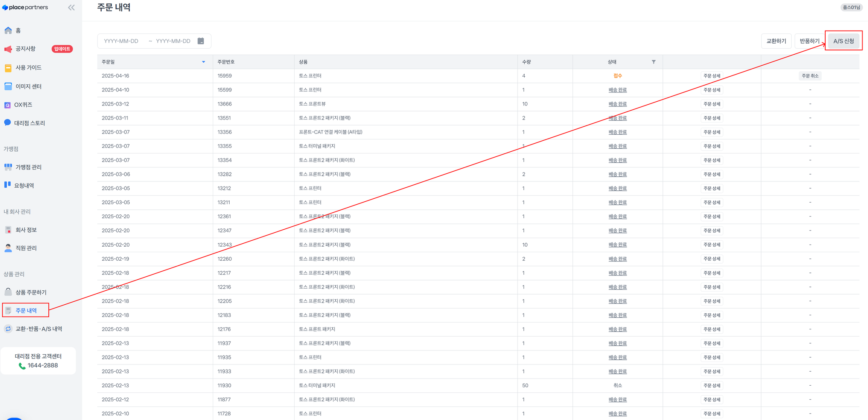Viewport: 868px width, 420px height.
Task: Click 주문 취소 for order 15959
Action: click(810, 76)
